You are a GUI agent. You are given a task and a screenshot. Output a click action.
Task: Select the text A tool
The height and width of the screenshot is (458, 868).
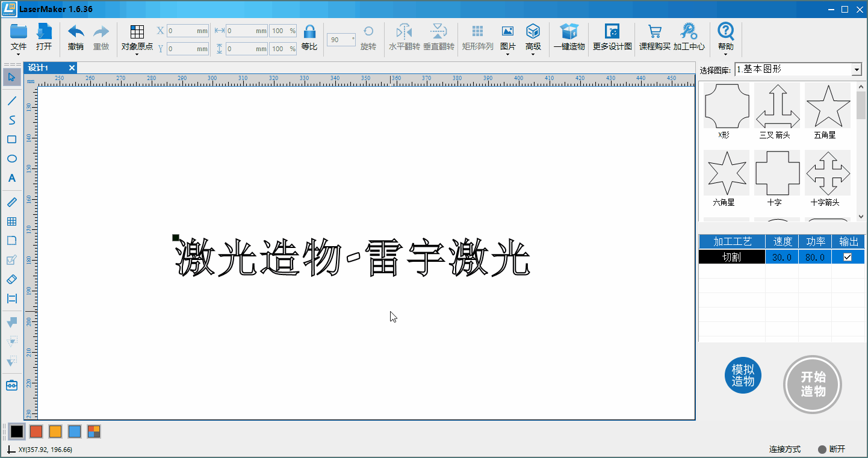[11, 178]
